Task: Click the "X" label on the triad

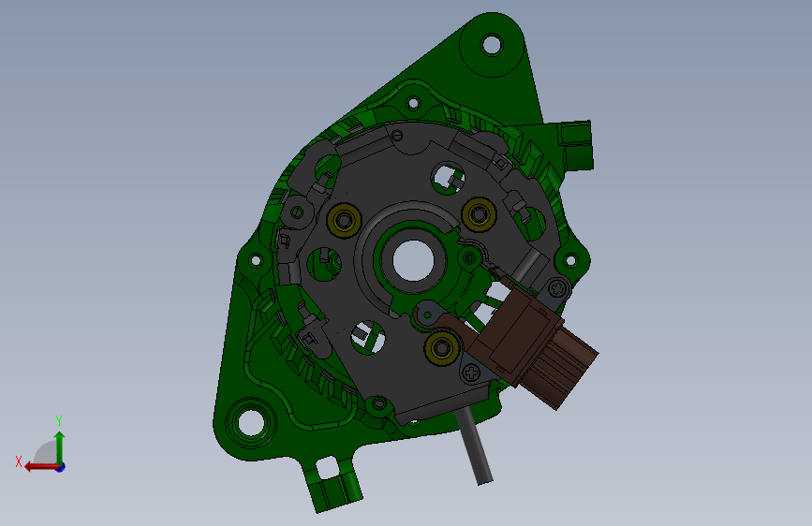Action: pyautogui.click(x=19, y=461)
